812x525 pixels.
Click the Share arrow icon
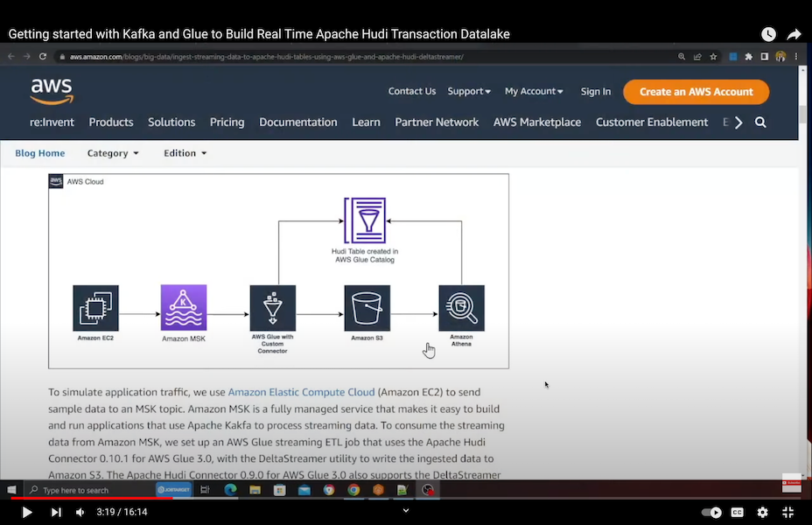[x=794, y=34]
